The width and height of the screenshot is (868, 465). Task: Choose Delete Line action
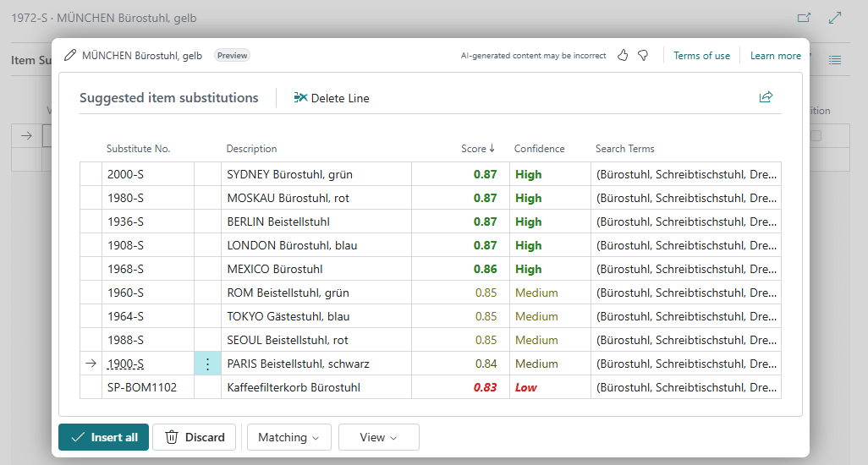pyautogui.click(x=332, y=98)
